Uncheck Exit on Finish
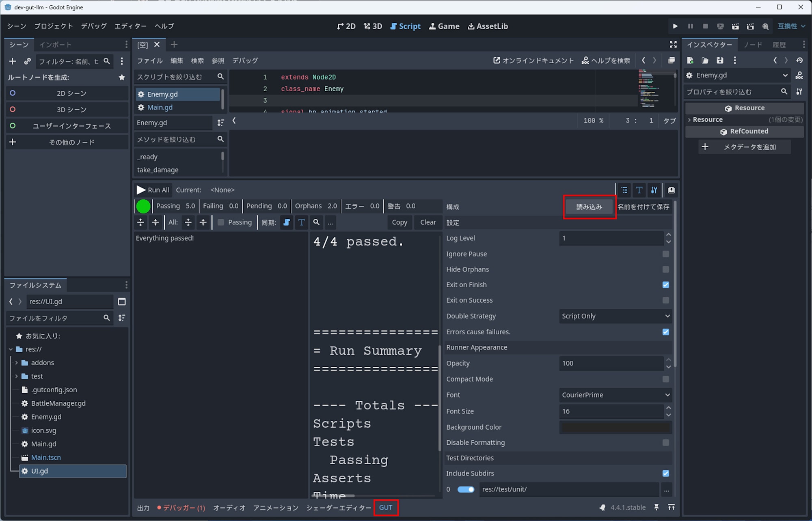 click(x=665, y=285)
